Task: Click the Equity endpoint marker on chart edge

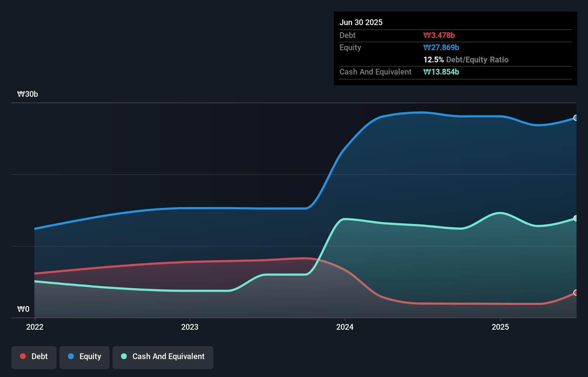Action: [x=576, y=117]
